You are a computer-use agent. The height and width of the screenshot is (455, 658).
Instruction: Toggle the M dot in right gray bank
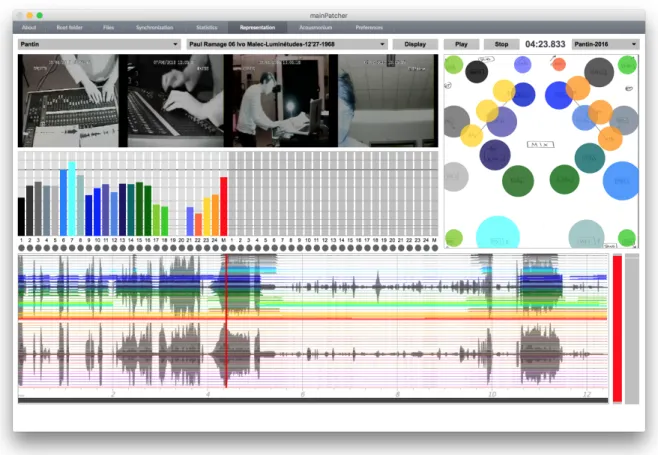(435, 248)
